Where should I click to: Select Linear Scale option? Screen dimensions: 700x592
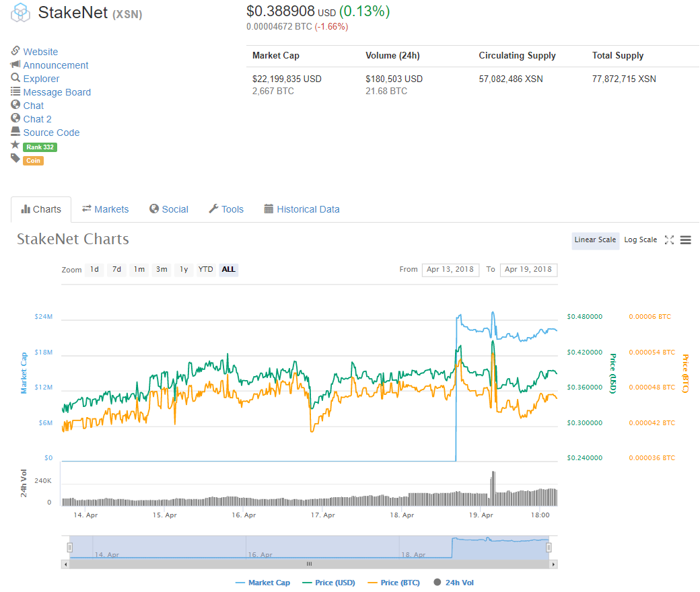click(595, 240)
